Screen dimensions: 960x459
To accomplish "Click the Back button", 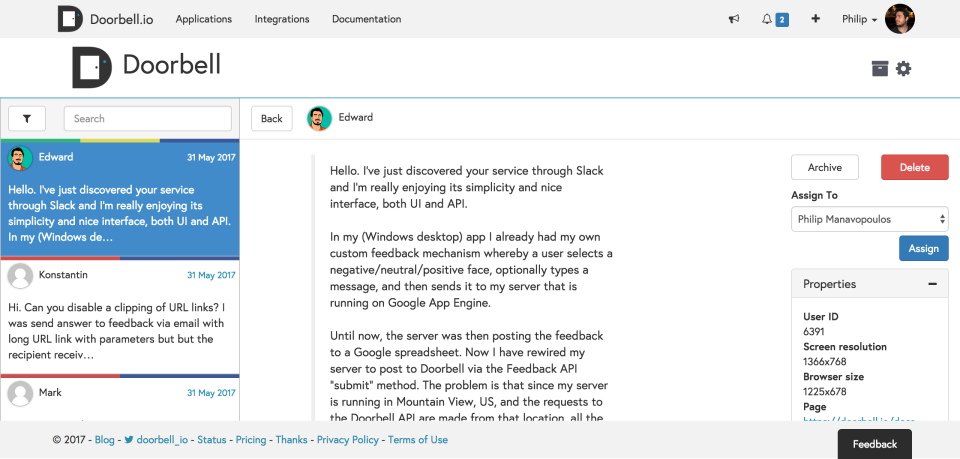I will (272, 119).
